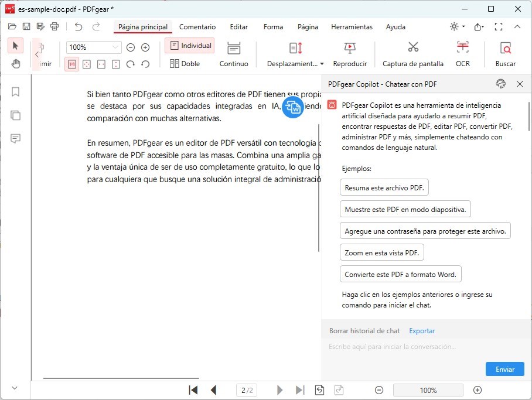
Task: Save document with the floppy disk icon
Action: 26,26
